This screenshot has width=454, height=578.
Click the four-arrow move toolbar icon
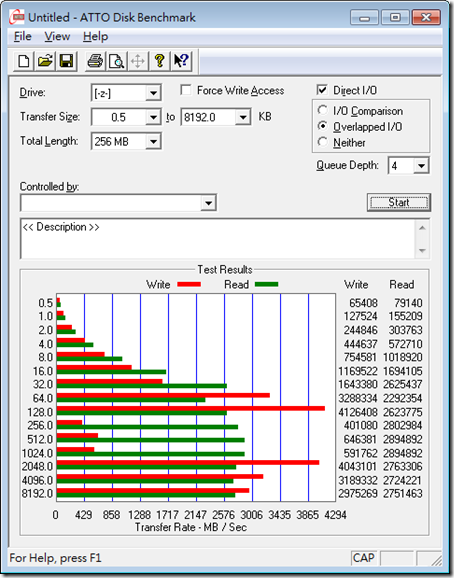[x=138, y=61]
